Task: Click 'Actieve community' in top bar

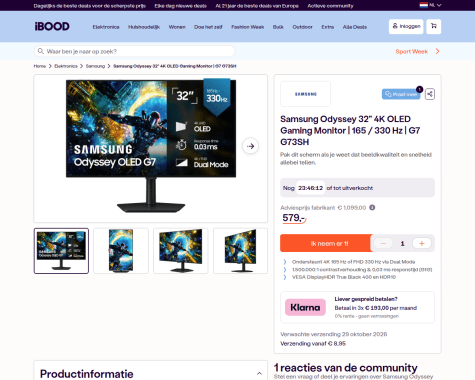Action: tap(330, 6)
